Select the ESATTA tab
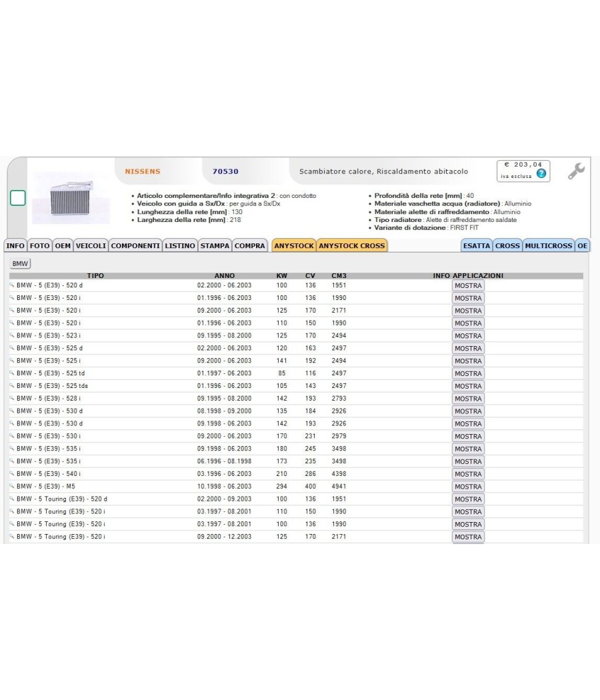The height and width of the screenshot is (700, 600). coord(477,245)
